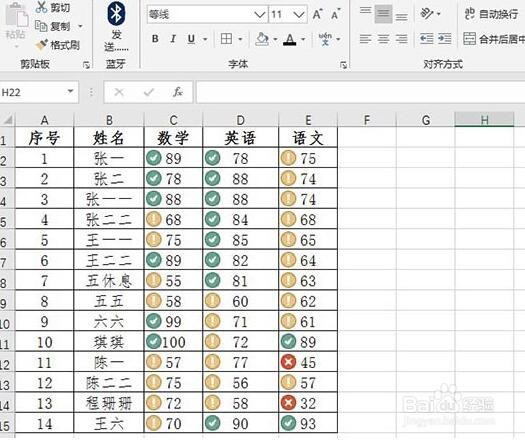
Task: Toggle Wrap Text (自动换行)
Action: [491, 14]
